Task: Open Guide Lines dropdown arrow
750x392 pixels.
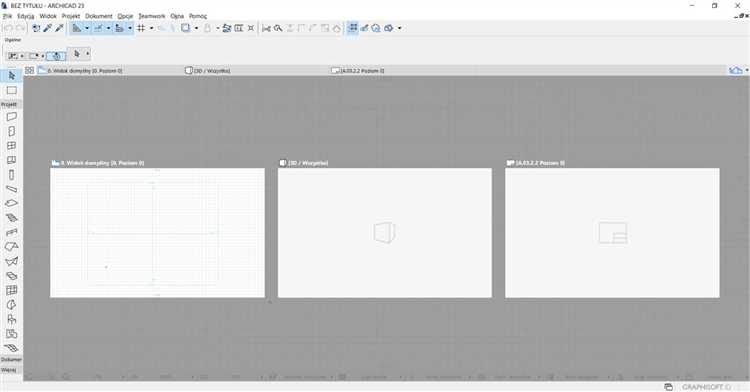Action: pyautogui.click(x=87, y=28)
